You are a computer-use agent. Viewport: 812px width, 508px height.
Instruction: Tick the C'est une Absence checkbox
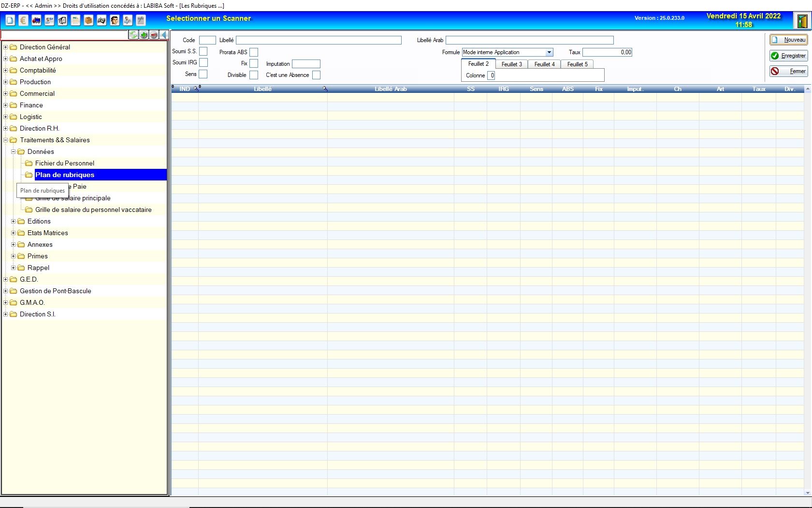point(316,75)
